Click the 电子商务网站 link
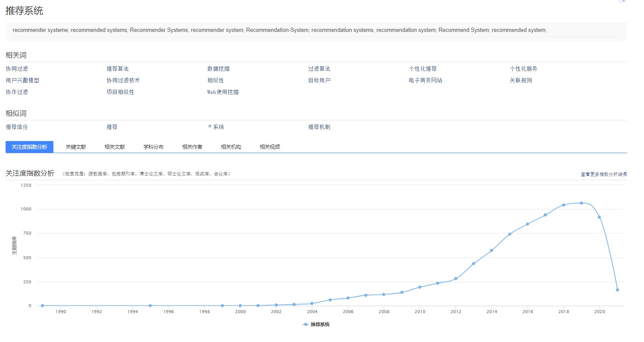 click(426, 80)
